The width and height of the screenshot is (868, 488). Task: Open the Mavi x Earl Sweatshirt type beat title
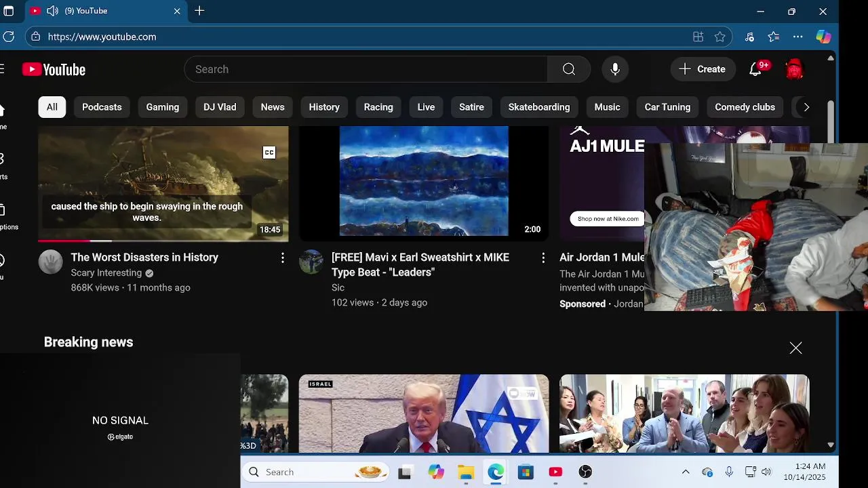point(420,265)
